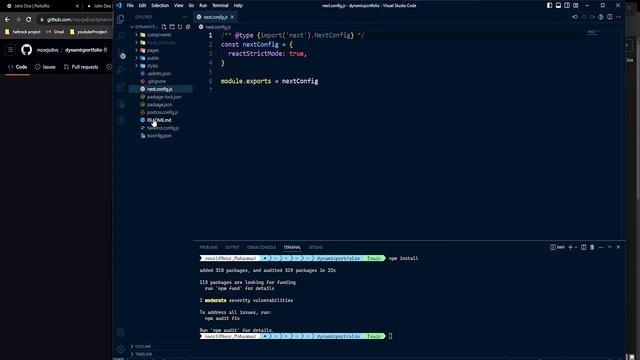640x360 pixels.
Task: Toggle secondary side bar layout icon
Action: (x=567, y=5)
